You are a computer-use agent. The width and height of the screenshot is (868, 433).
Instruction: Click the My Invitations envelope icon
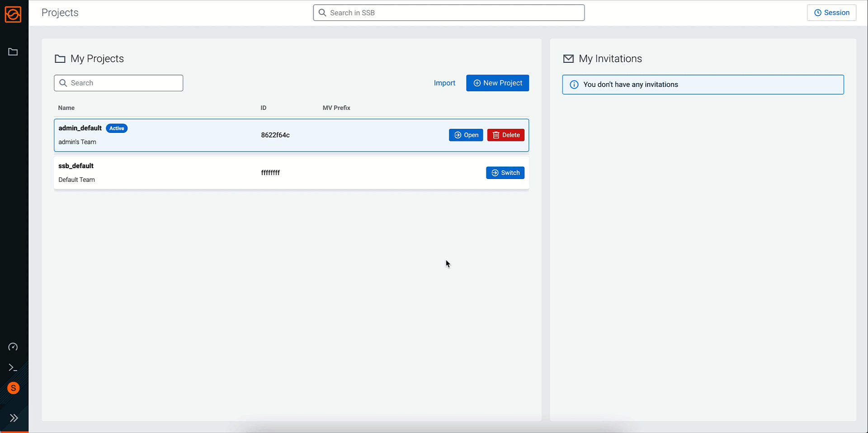click(568, 59)
